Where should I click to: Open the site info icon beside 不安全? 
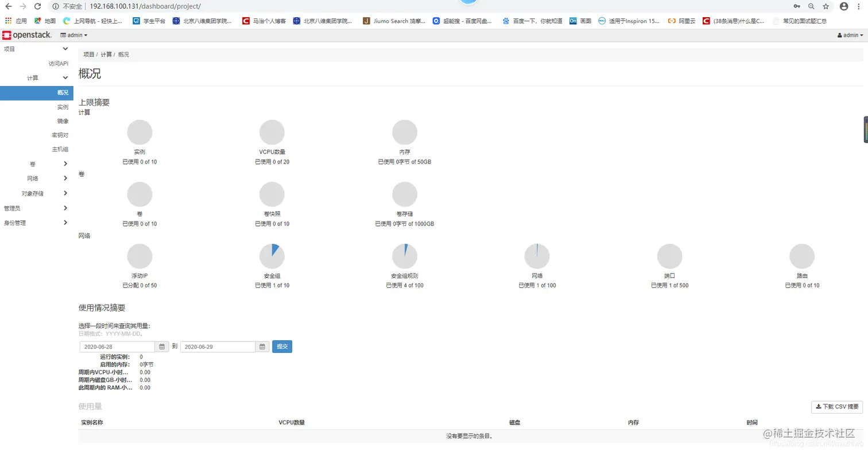click(56, 6)
